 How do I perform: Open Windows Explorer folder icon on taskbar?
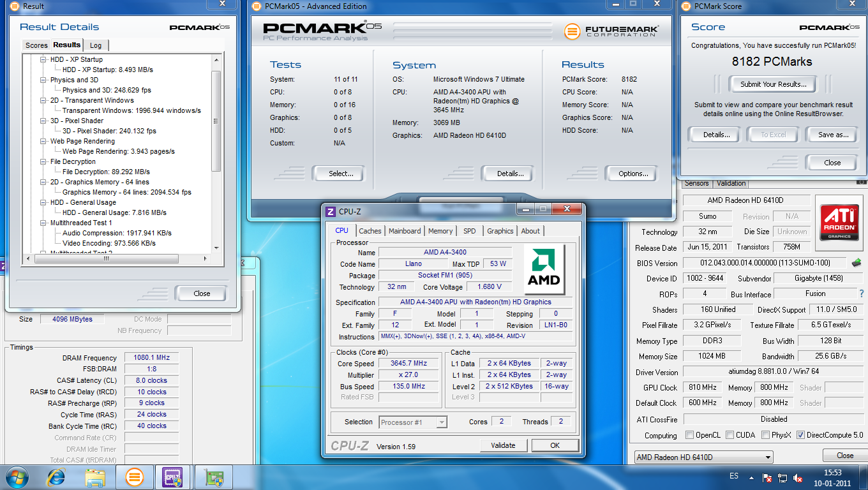[96, 477]
